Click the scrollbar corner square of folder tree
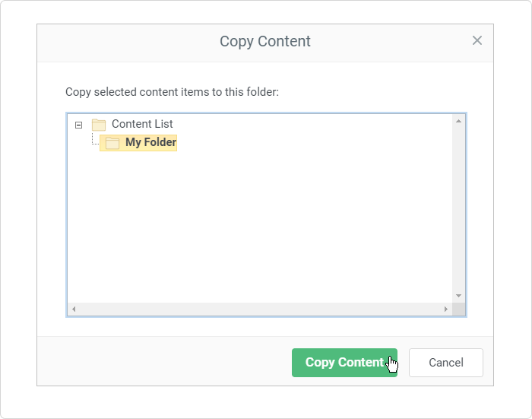 tap(458, 309)
